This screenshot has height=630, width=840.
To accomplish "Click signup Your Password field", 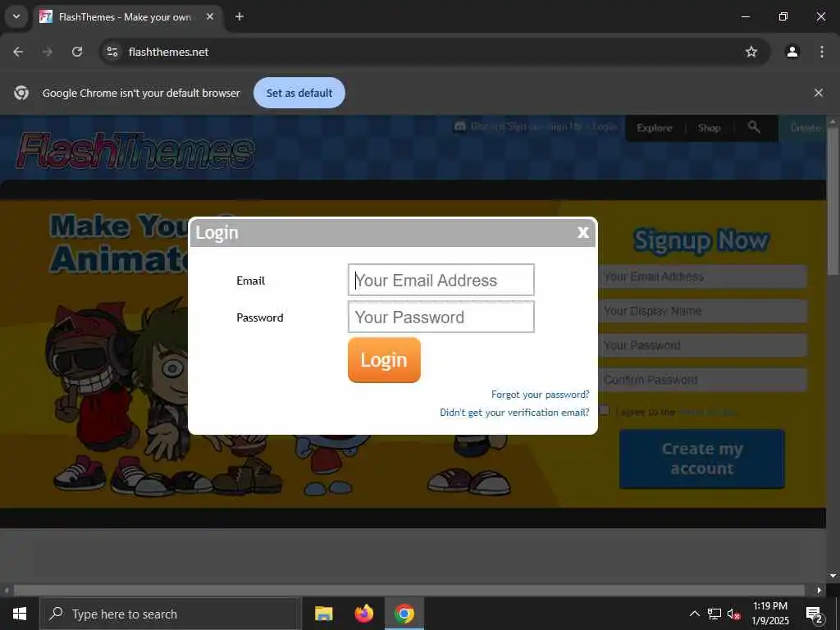I will (702, 345).
